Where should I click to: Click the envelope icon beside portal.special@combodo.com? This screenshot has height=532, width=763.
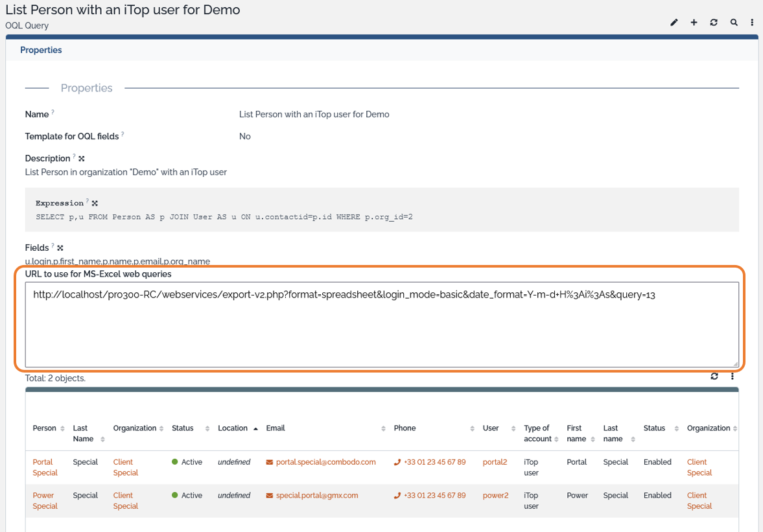(268, 461)
